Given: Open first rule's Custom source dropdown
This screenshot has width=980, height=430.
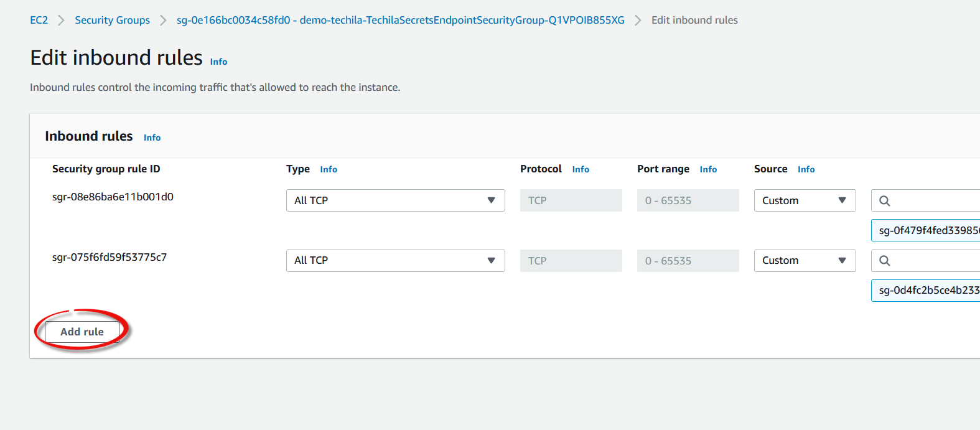Looking at the screenshot, I should click(x=805, y=200).
